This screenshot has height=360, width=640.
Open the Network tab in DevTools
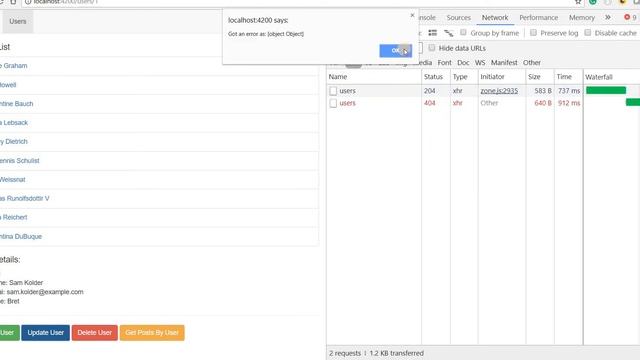click(x=495, y=18)
